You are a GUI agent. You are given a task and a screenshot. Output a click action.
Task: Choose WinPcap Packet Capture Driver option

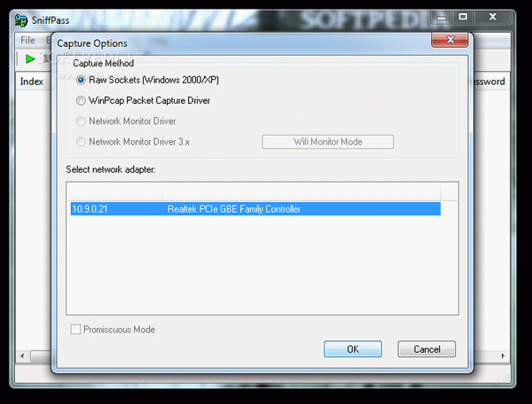81,101
